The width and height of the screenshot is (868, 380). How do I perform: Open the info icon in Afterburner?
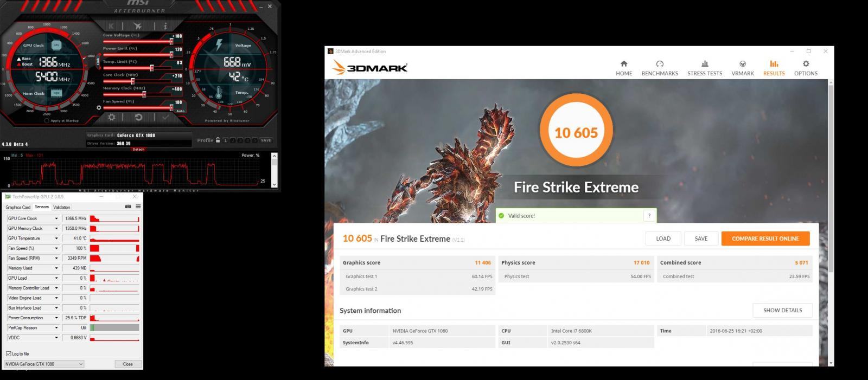coord(165,25)
